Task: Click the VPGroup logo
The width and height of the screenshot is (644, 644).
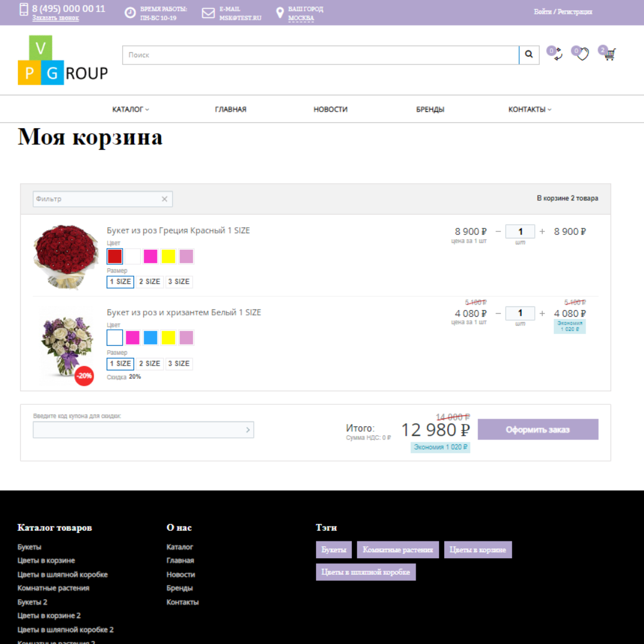Action: point(63,60)
